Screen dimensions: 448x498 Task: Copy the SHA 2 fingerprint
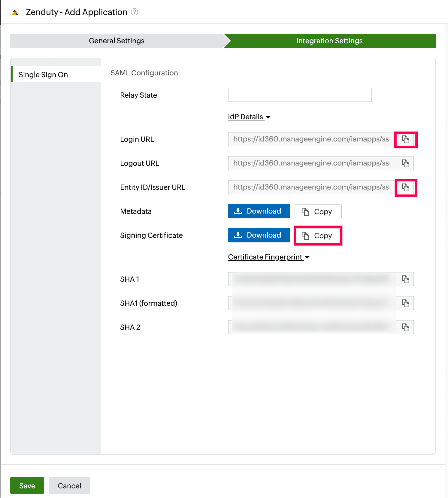(x=405, y=327)
